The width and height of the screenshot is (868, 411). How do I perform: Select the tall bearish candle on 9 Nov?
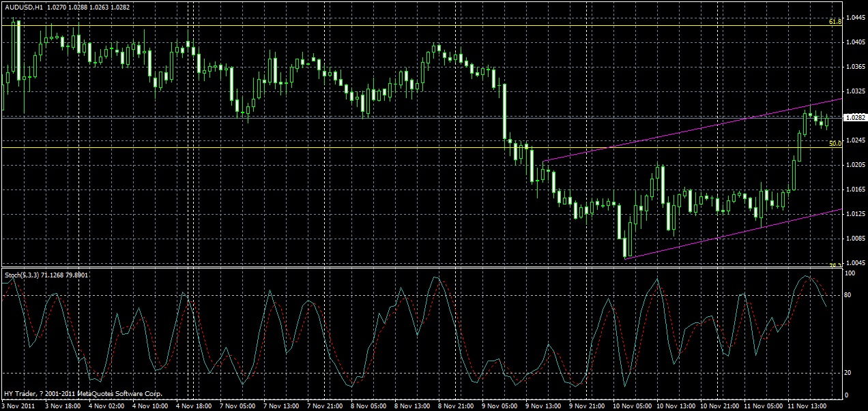click(505, 112)
